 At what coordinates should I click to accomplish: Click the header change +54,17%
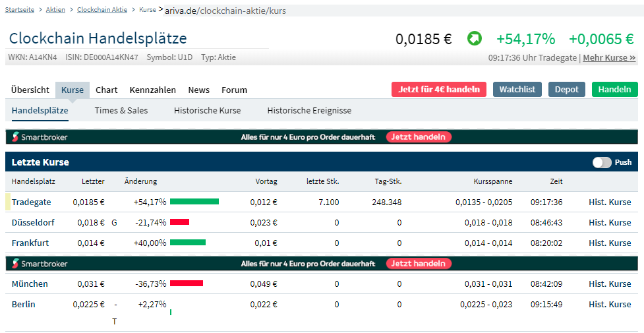[x=526, y=39]
